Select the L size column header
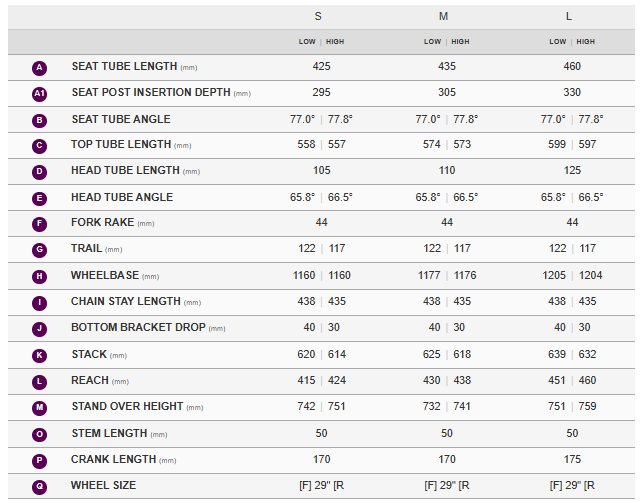The width and height of the screenshot is (640, 503). tap(570, 16)
